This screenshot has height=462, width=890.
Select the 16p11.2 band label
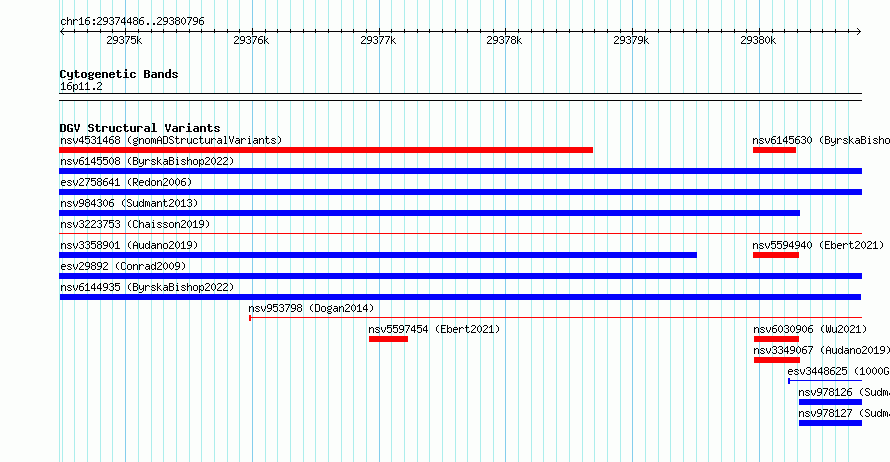(81, 86)
